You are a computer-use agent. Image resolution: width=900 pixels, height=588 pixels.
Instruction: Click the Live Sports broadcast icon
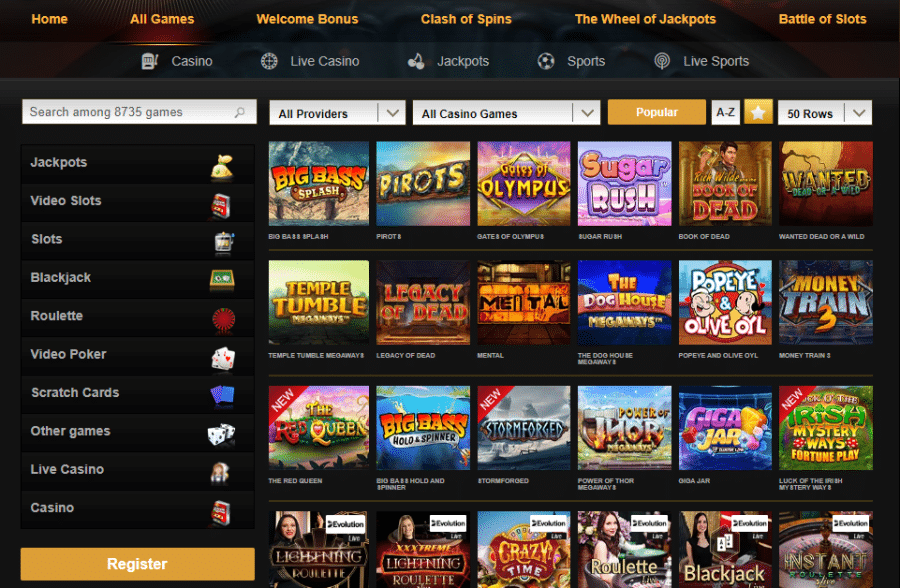coord(662,61)
